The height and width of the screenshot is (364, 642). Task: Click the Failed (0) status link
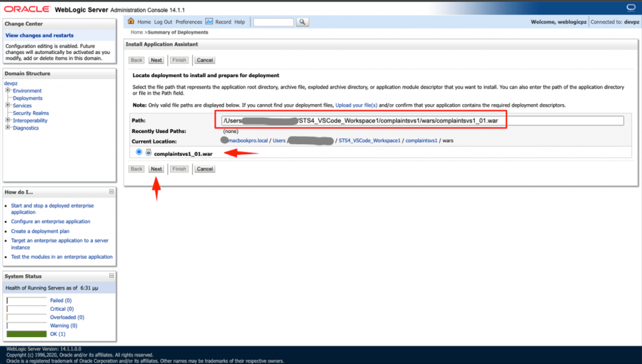pyautogui.click(x=61, y=301)
